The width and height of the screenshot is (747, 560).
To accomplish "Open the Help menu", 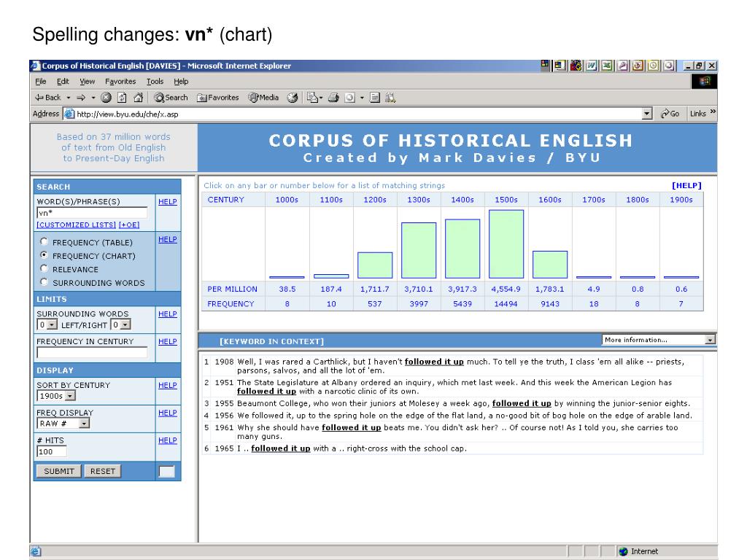I will pyautogui.click(x=181, y=82).
